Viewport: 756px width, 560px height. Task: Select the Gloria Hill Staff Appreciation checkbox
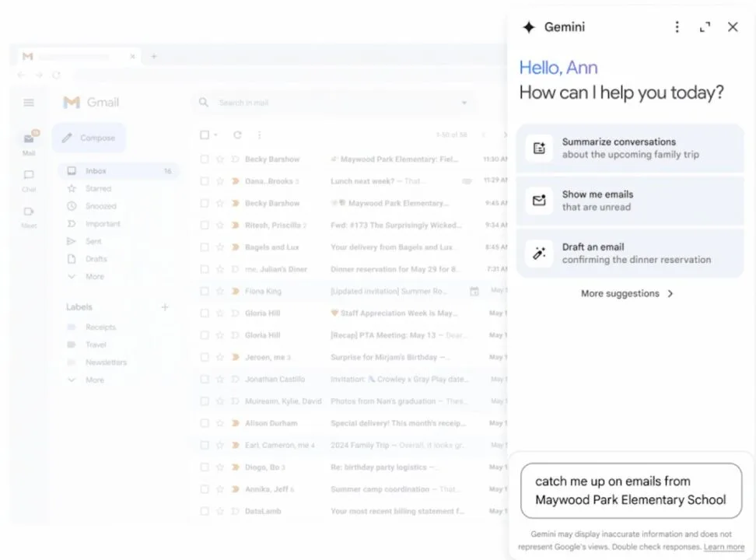click(205, 313)
